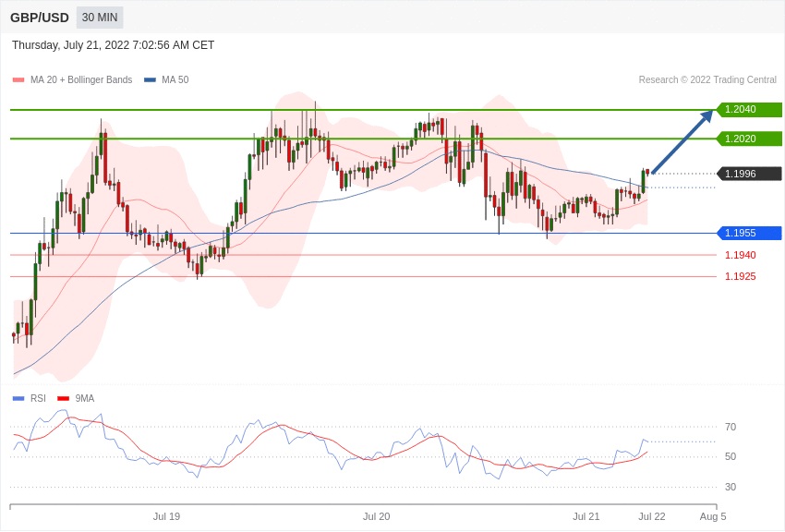Click the RSI 70 level label

pyautogui.click(x=731, y=427)
